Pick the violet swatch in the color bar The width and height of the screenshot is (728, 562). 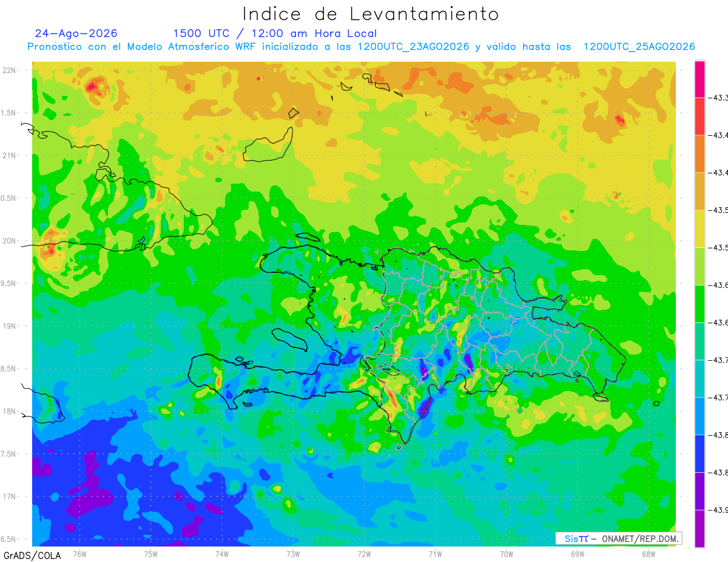699,490
